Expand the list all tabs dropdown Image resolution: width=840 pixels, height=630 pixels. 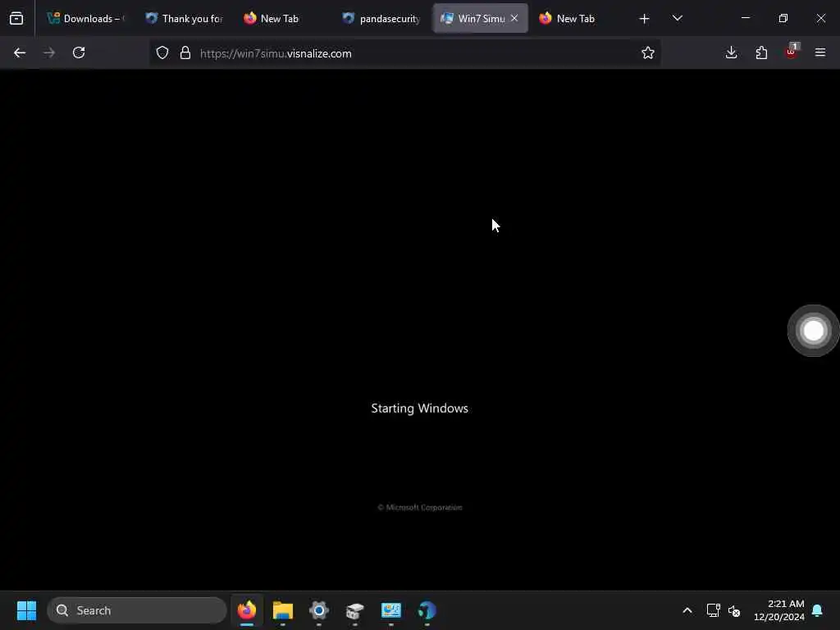pos(677,18)
